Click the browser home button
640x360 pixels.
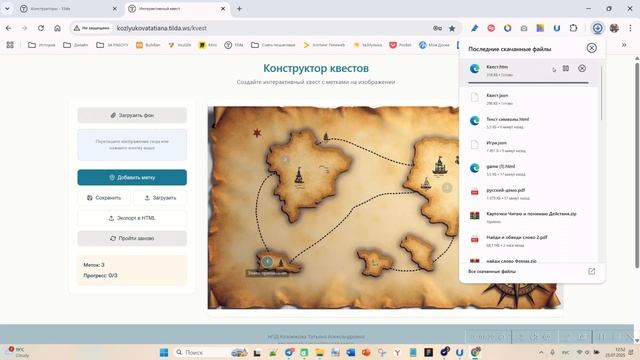[x=57, y=28]
